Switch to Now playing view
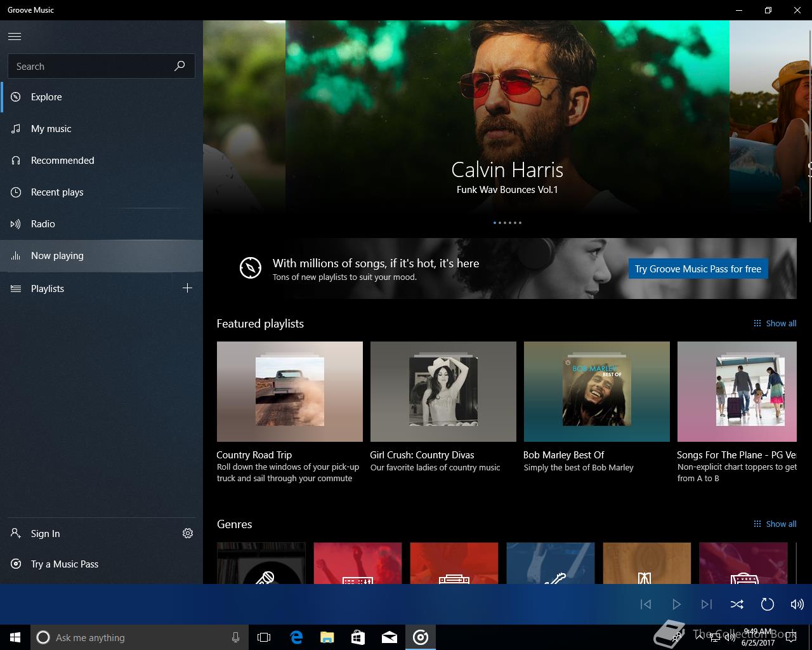 101,256
